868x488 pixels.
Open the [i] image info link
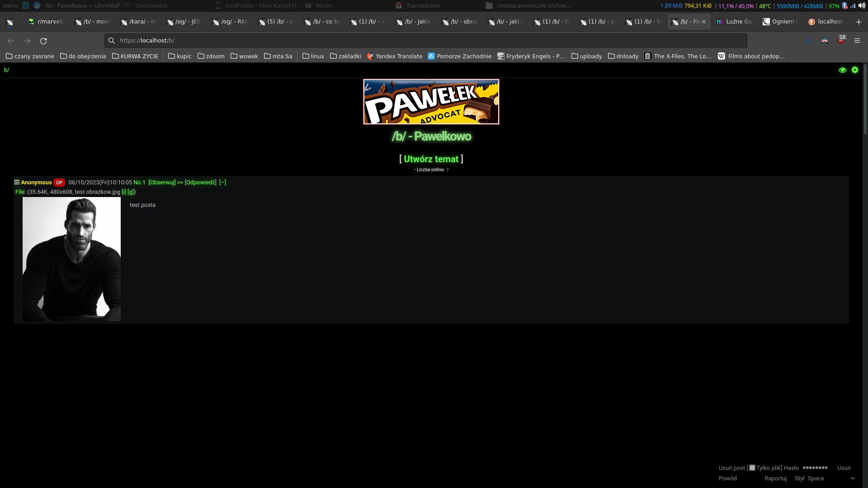pos(124,192)
